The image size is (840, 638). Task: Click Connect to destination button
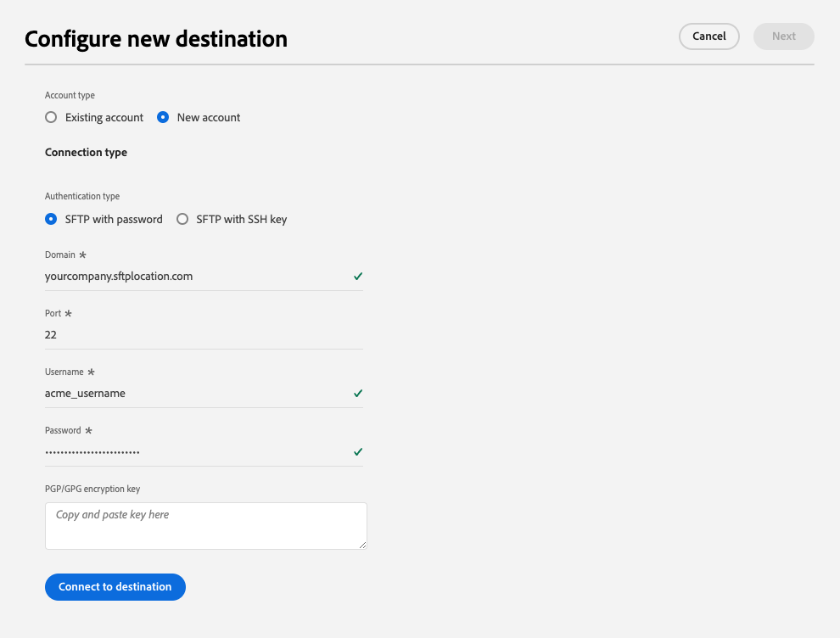pos(115,587)
